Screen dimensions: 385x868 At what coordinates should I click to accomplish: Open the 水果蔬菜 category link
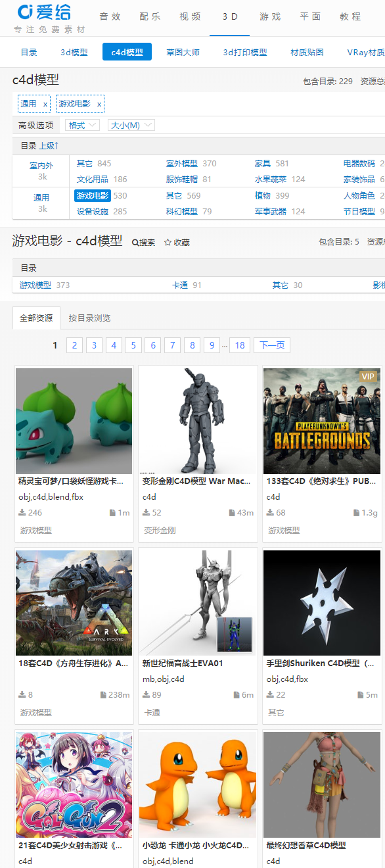pos(271,179)
